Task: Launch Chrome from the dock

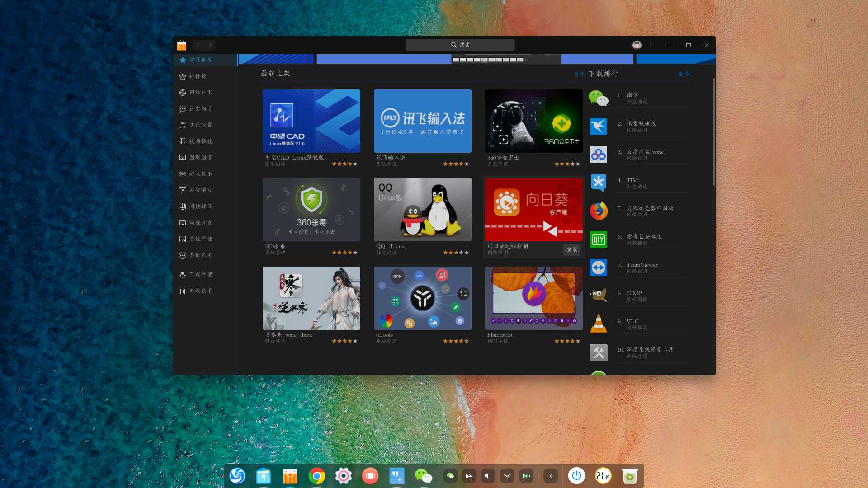Action: (x=316, y=476)
